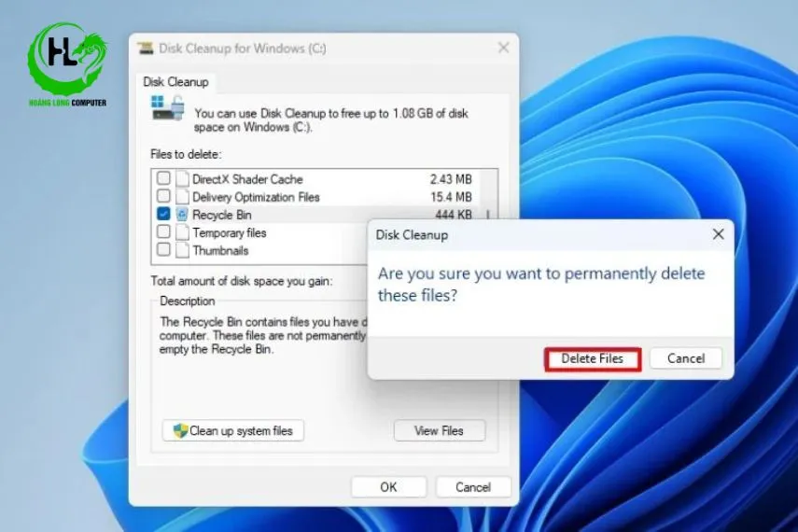Open View Files for selected item
Image resolution: width=798 pixels, height=532 pixels.
click(x=440, y=430)
